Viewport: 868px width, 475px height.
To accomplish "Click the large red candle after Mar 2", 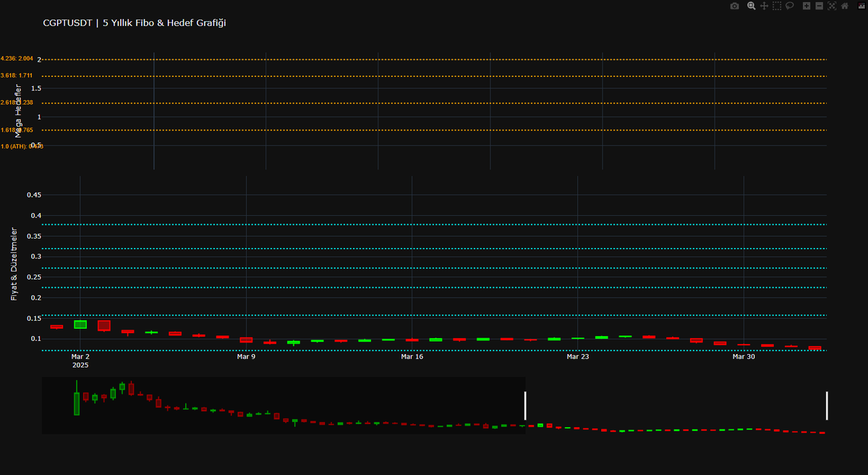I will (104, 326).
